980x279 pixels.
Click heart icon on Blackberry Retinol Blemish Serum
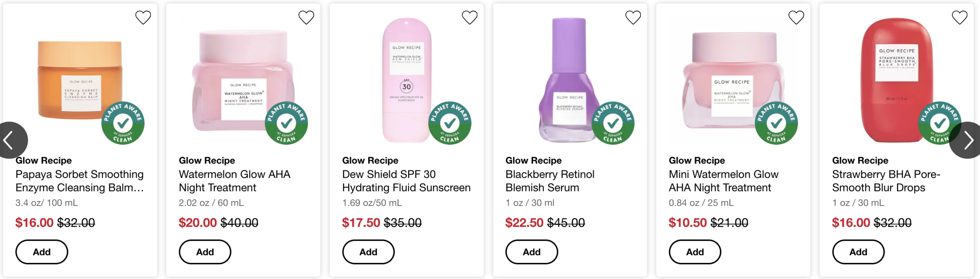click(633, 18)
